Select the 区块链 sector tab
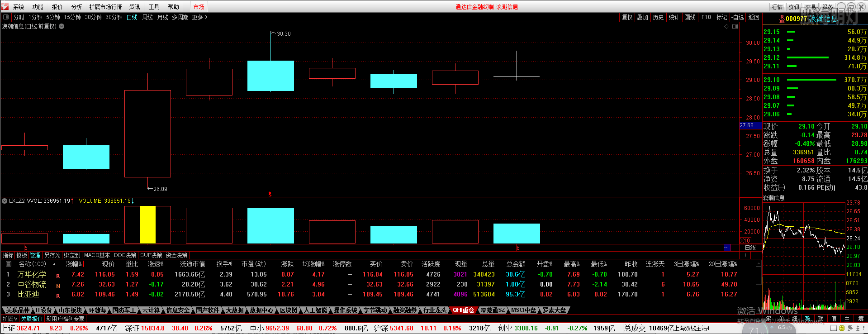868x334 pixels. tap(289, 310)
